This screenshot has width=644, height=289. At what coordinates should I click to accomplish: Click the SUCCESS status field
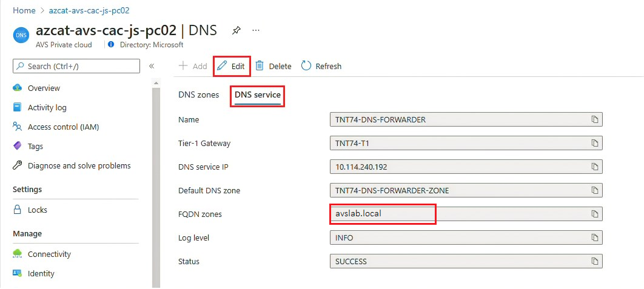coord(466,261)
